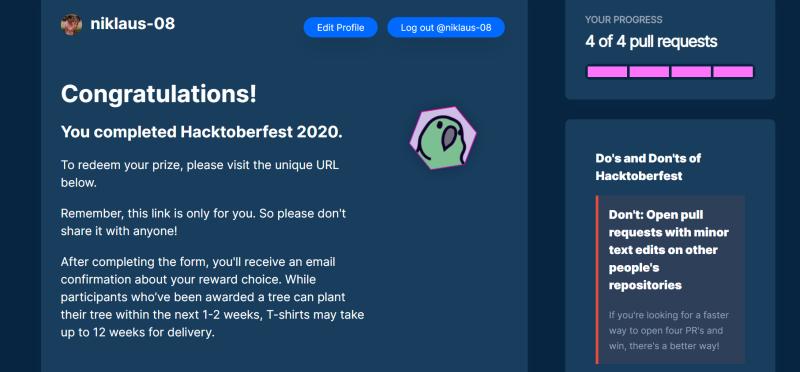
Task: Click the first pink progress segment
Action: (x=607, y=72)
